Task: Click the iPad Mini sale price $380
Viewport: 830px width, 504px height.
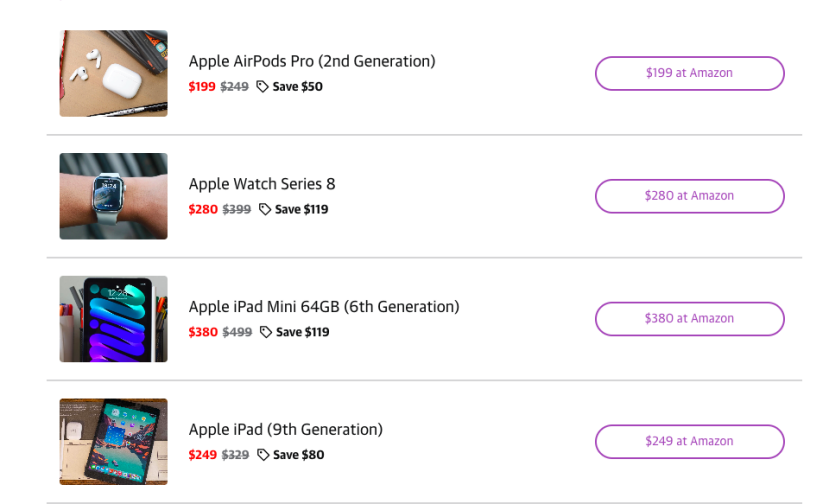Action: [203, 332]
